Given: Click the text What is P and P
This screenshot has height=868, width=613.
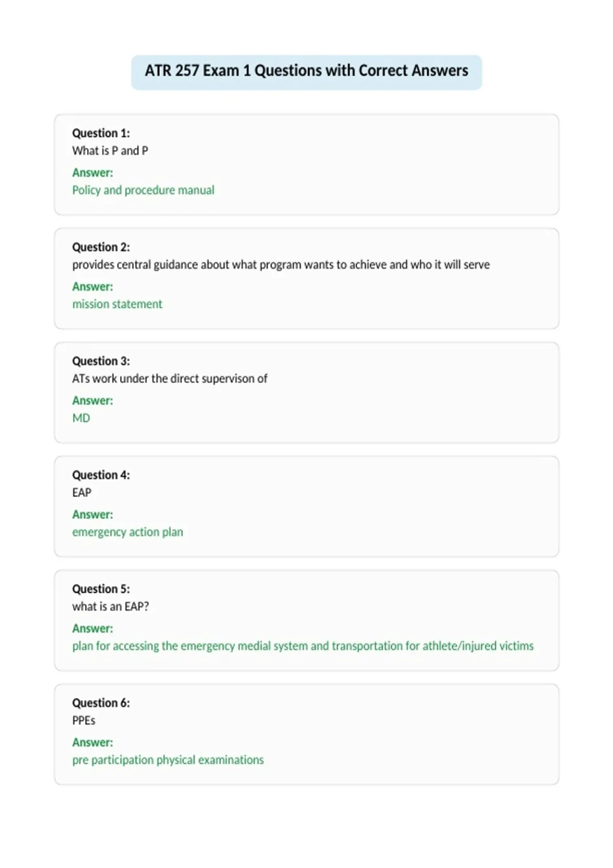Looking at the screenshot, I should [110, 151].
